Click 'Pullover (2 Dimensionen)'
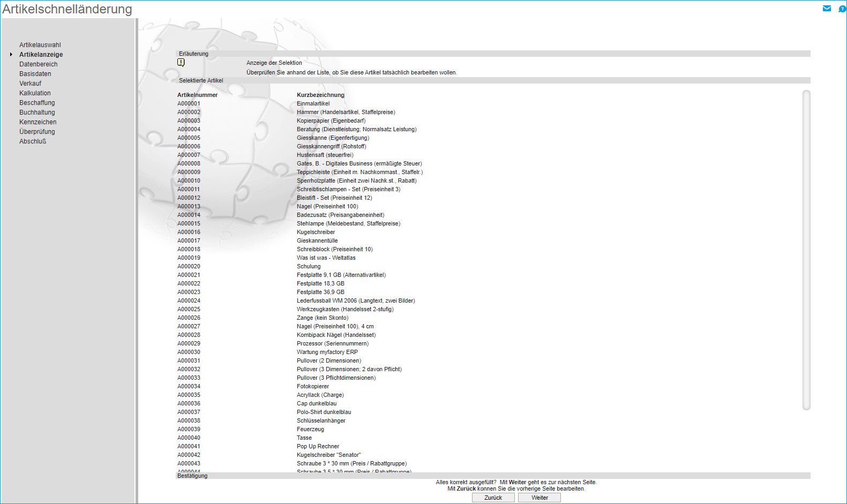 (x=329, y=360)
